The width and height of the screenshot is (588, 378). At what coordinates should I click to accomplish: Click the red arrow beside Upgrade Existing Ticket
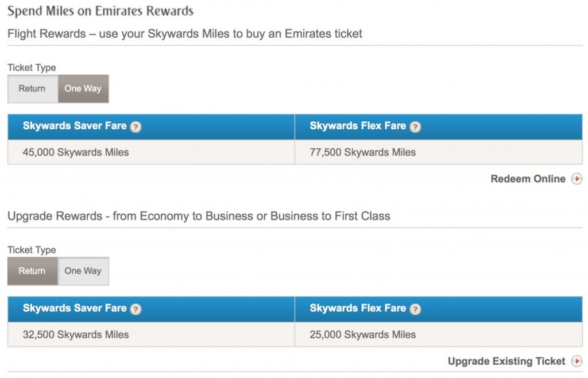click(x=577, y=361)
